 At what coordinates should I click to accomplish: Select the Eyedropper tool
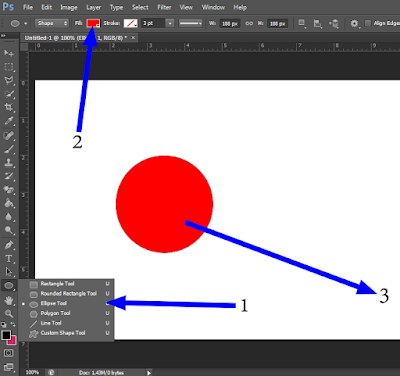point(9,121)
